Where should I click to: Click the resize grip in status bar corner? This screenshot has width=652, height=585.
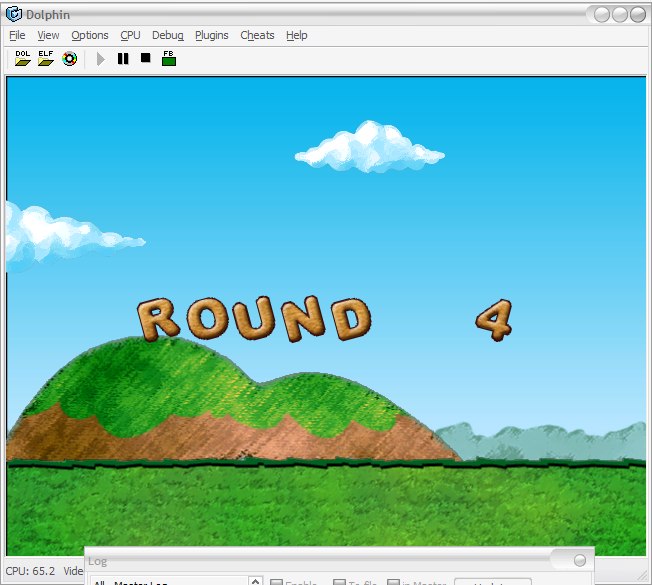642,575
